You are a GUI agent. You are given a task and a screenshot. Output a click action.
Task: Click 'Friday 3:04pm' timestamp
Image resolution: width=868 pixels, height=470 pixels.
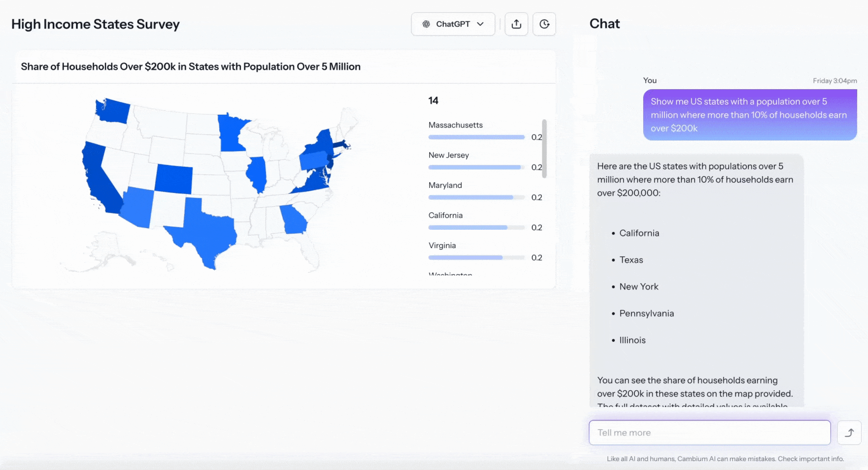[x=835, y=81]
